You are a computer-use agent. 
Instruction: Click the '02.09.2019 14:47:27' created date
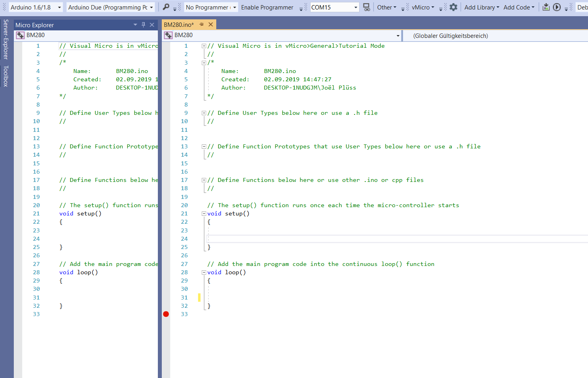[x=298, y=79]
